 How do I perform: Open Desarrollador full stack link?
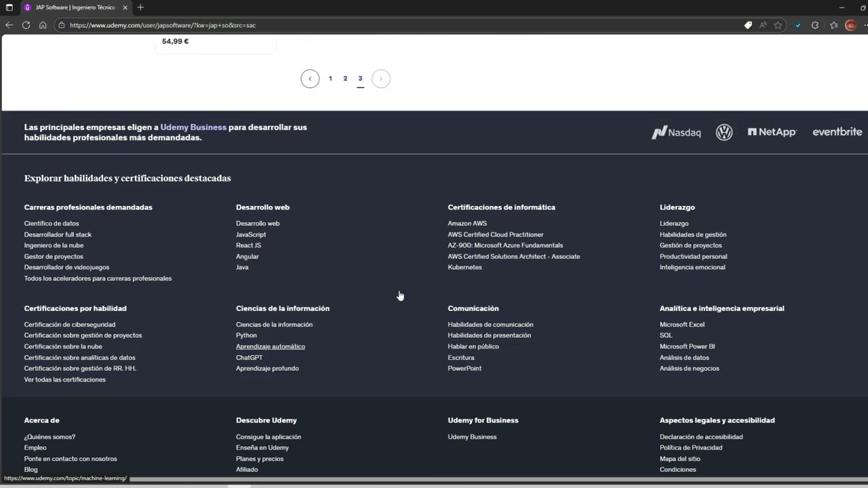[58, 235]
